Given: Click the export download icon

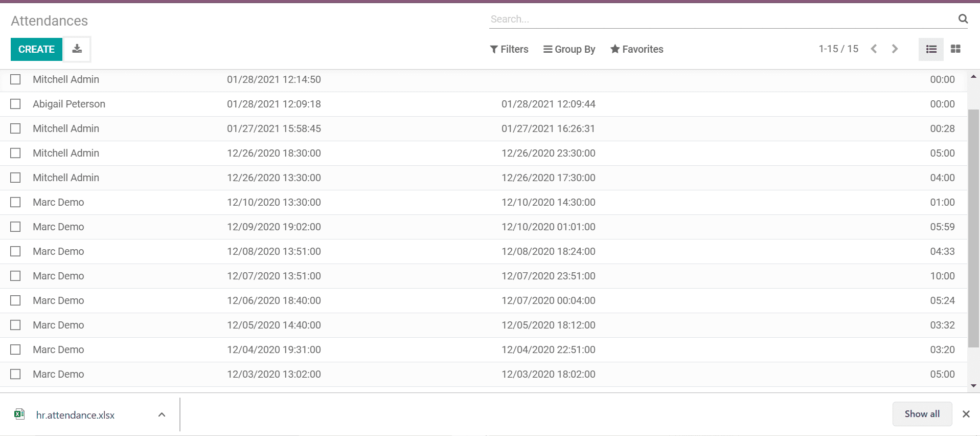Looking at the screenshot, I should coord(77,49).
